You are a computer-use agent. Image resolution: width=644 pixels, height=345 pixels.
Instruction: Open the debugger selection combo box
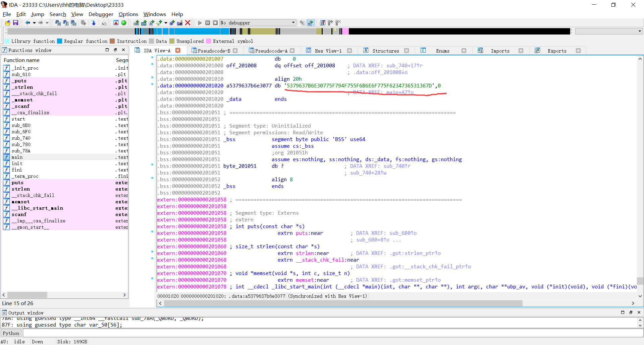258,23
